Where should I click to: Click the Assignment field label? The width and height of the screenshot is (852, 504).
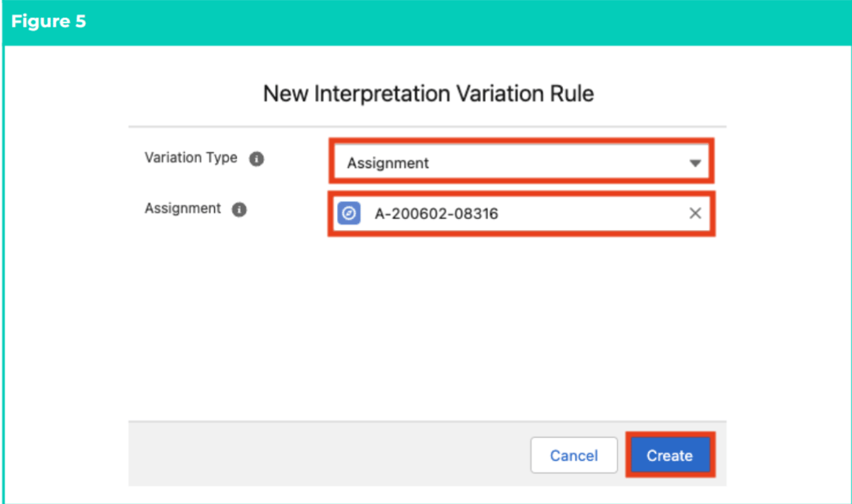(183, 208)
